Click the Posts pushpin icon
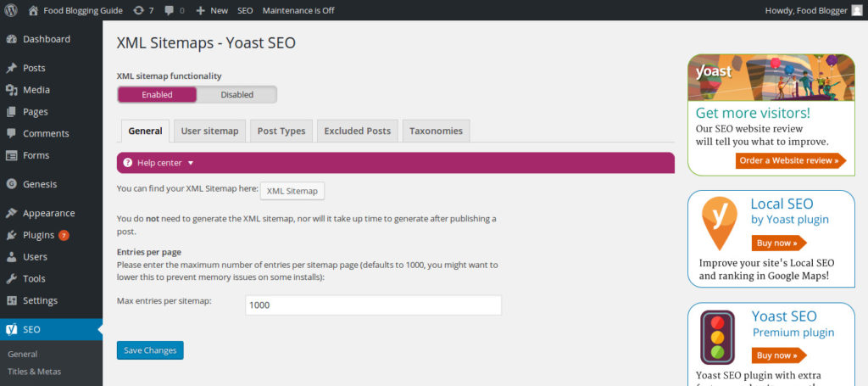The height and width of the screenshot is (386, 868). [x=11, y=68]
